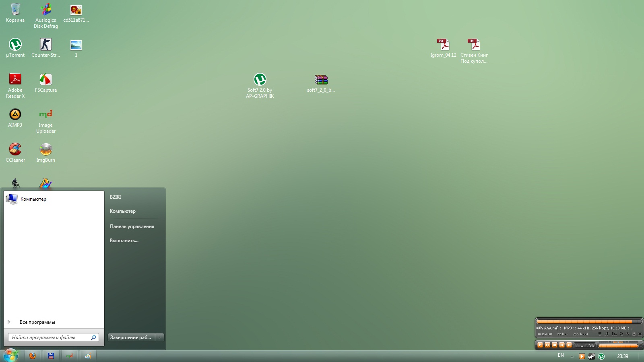Select Выполнить... in the Start menu

click(x=124, y=241)
